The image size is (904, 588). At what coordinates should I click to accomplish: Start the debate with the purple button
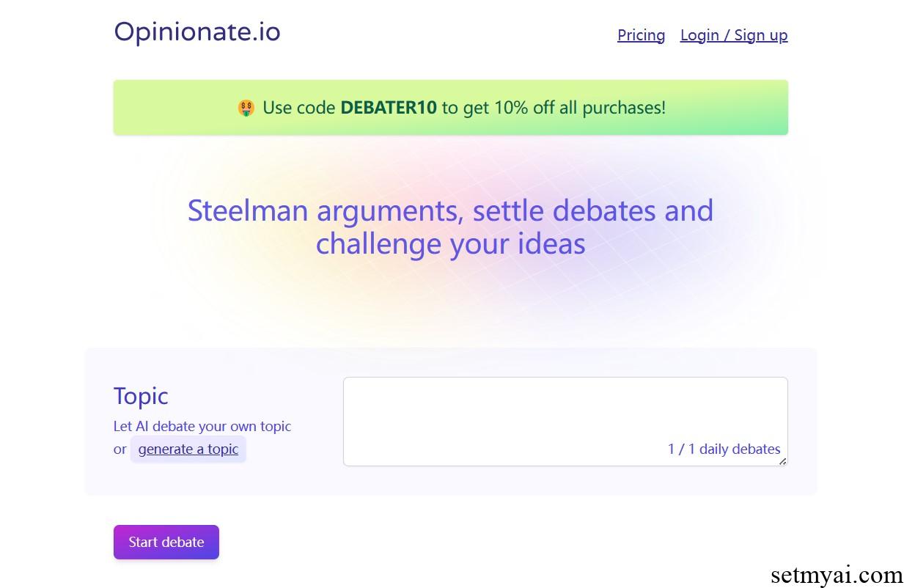[166, 542]
